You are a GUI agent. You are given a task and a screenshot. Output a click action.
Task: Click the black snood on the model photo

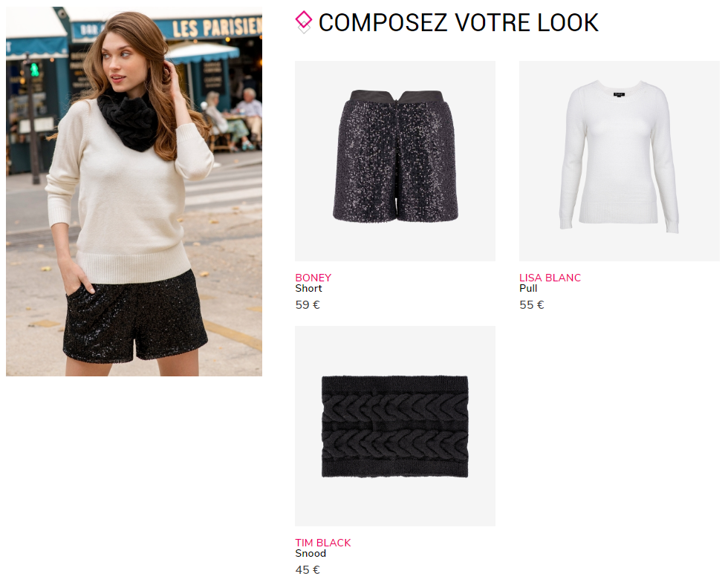(x=129, y=122)
